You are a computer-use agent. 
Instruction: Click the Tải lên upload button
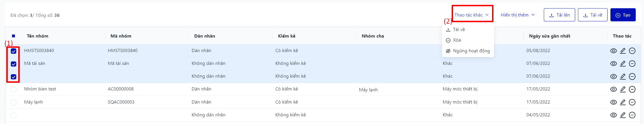tap(559, 15)
